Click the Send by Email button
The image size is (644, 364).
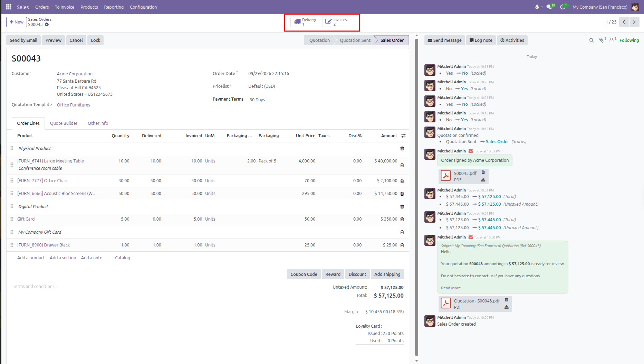(x=23, y=40)
